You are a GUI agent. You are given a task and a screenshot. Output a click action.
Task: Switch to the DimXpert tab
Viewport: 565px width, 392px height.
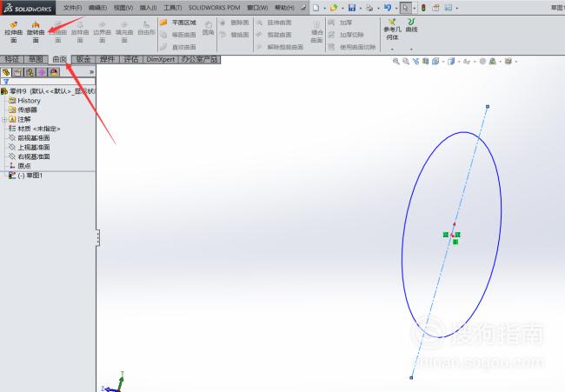(x=161, y=59)
